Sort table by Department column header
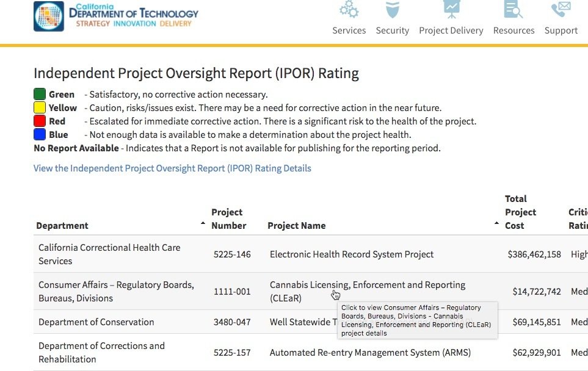The image size is (588, 371). (x=62, y=226)
